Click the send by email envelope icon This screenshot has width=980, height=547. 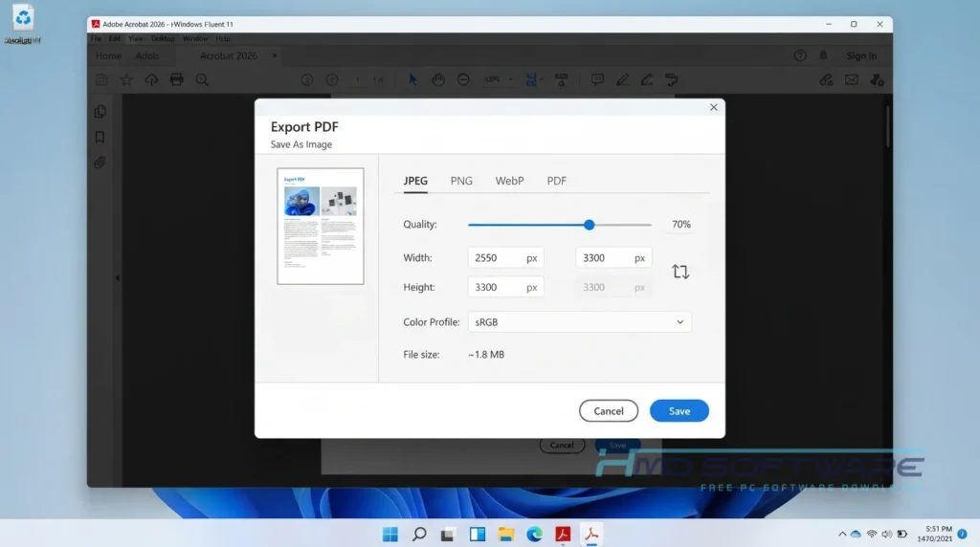pos(851,80)
